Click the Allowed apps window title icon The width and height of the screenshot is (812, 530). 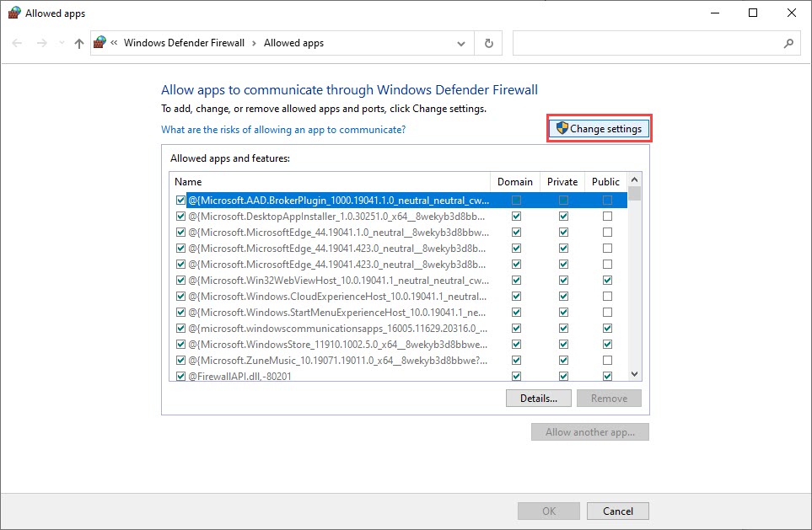click(x=14, y=13)
